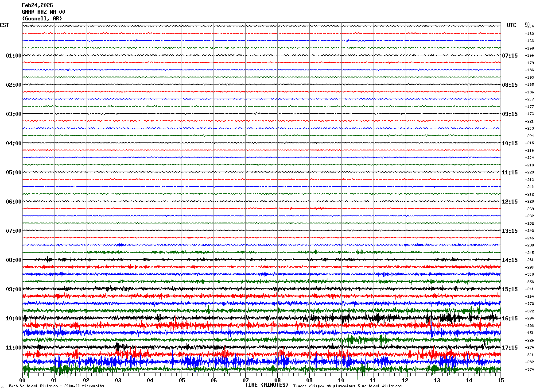Select the 07:00 CST row label

click(x=14, y=231)
